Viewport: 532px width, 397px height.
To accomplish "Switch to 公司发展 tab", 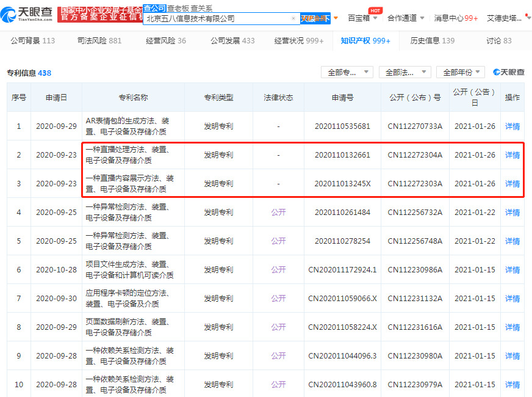I will 232,41.
